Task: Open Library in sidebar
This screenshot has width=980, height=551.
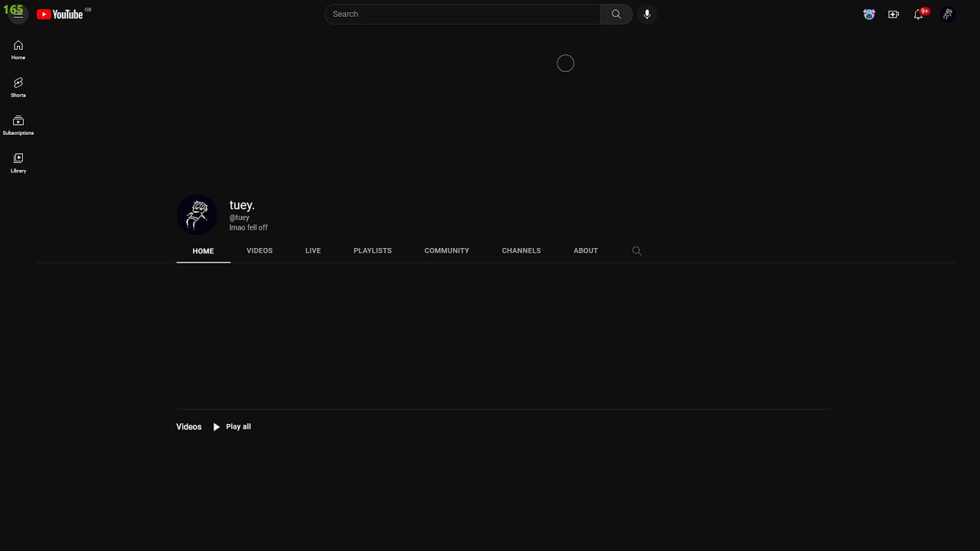Action: 18,162
